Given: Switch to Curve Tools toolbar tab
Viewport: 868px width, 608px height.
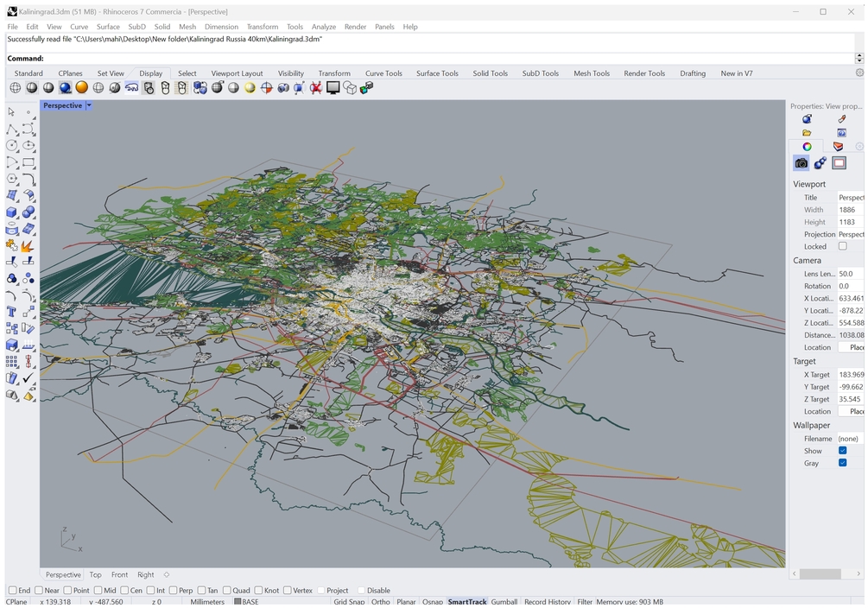Looking at the screenshot, I should (x=383, y=73).
